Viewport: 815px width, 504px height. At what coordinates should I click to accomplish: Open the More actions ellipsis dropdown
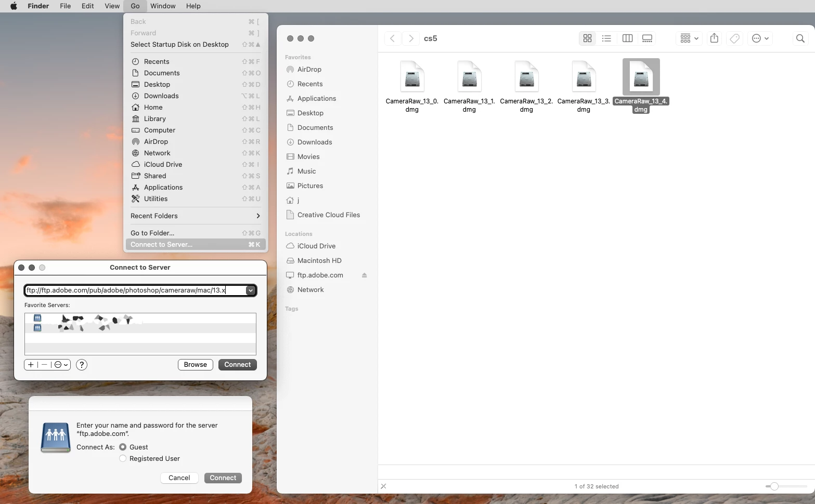tap(760, 38)
